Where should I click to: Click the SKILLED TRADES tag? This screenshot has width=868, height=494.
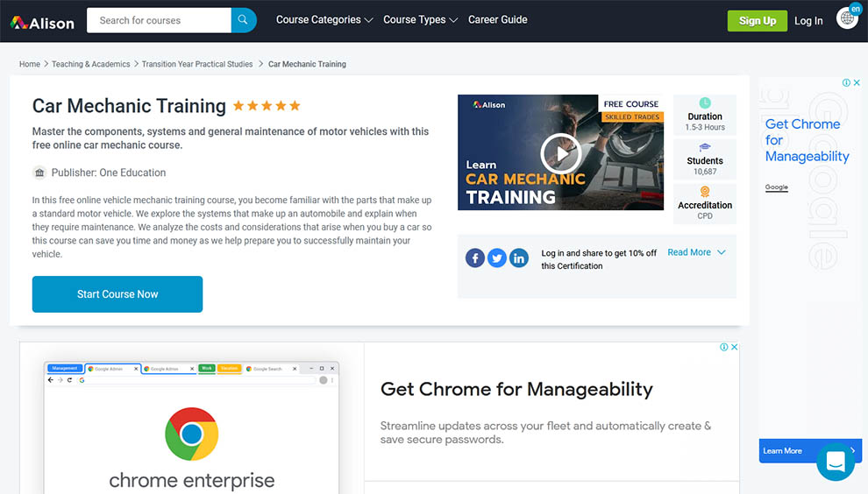click(631, 116)
